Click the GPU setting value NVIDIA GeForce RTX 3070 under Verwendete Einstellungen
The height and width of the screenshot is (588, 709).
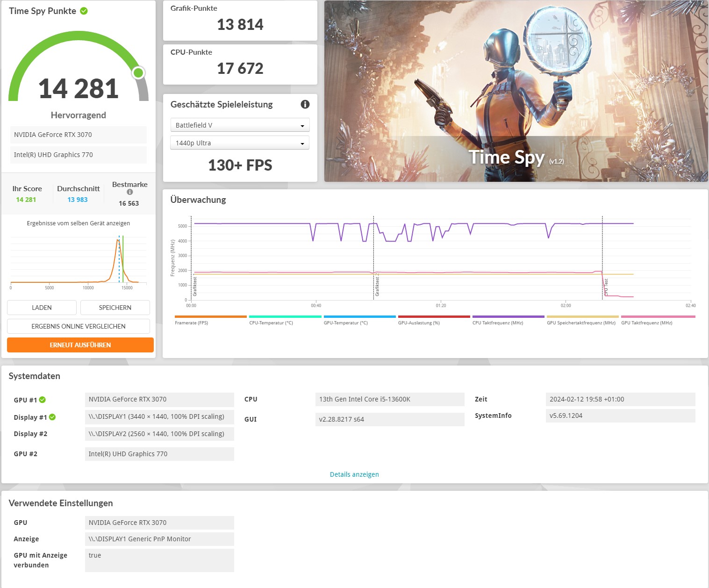(159, 523)
